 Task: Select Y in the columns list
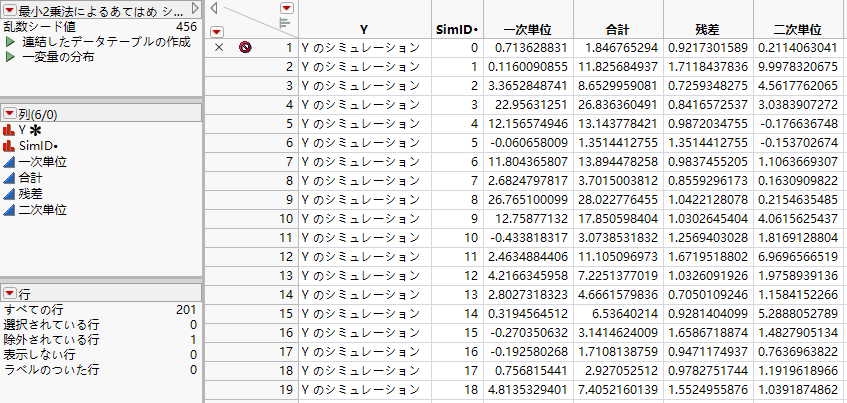pos(22,130)
